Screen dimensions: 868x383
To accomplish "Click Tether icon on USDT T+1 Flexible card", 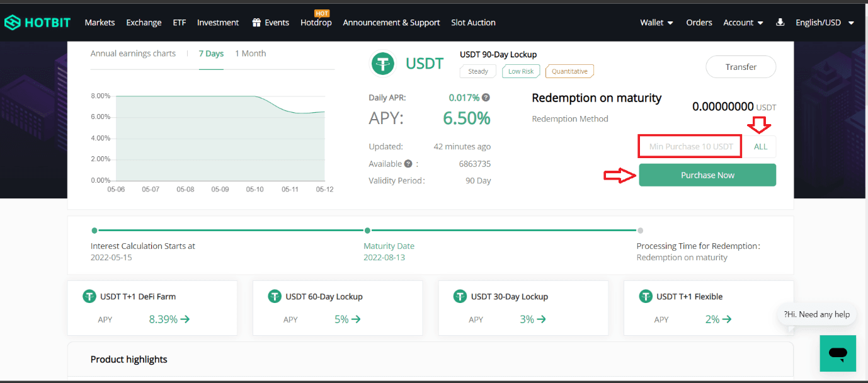I will 645,296.
